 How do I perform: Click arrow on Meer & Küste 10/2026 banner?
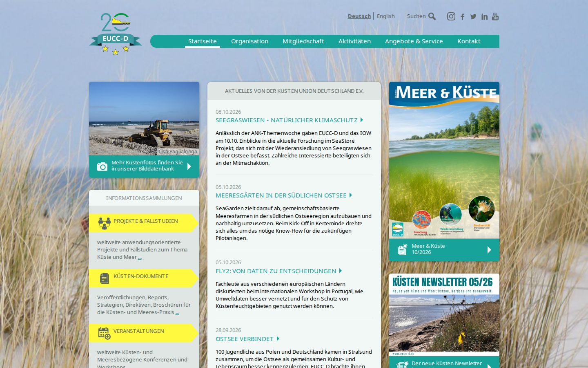pyautogui.click(x=489, y=250)
